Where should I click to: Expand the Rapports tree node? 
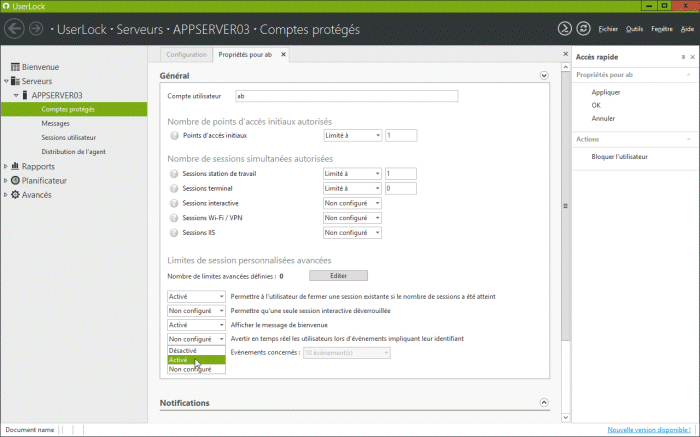6,166
